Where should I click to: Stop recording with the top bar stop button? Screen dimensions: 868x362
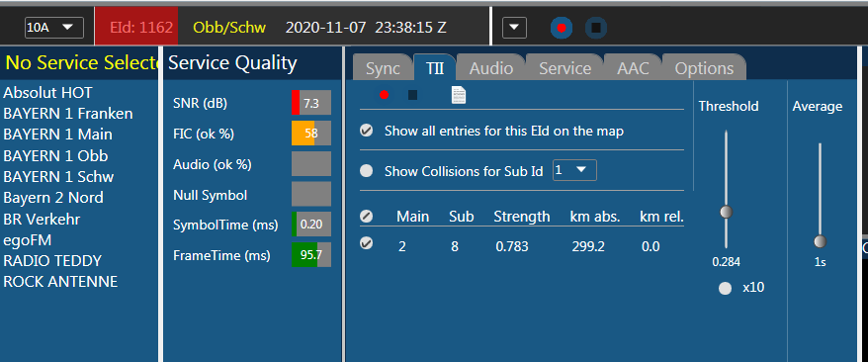click(596, 28)
